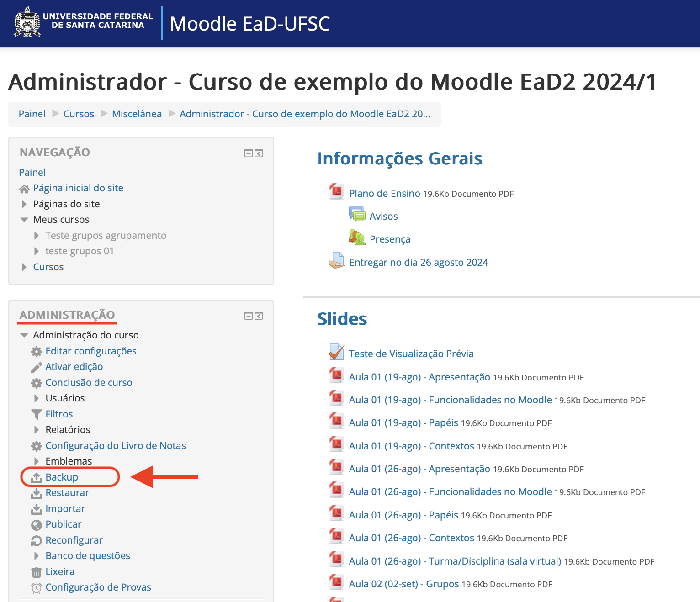Expand the Cursos node arrow in Navegação
This screenshot has width=700, height=602.
tap(24, 267)
